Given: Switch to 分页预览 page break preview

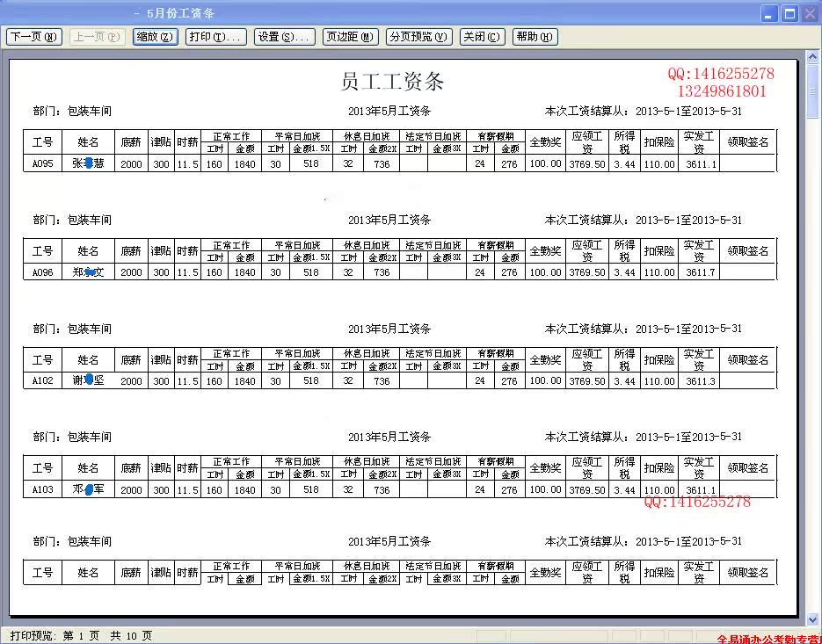Looking at the screenshot, I should coord(418,37).
